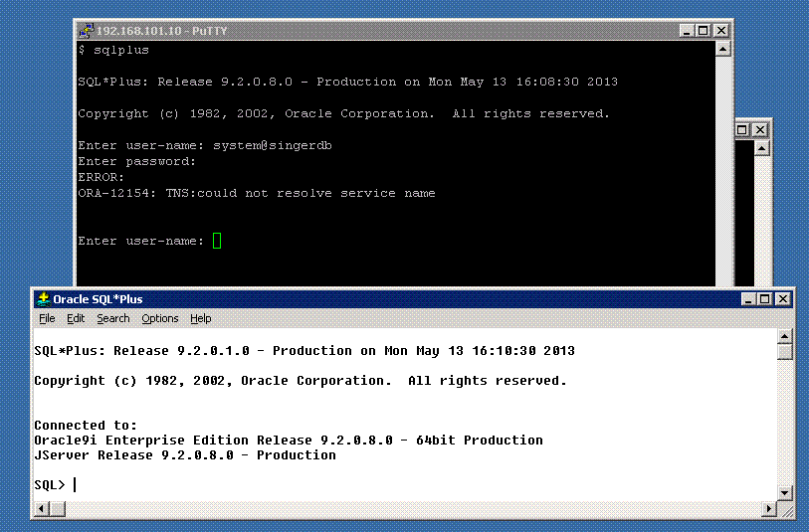Screen dimensions: 809x532
Task: Click '$ sqlplus' command line in PuTTY
Action: [x=113, y=50]
